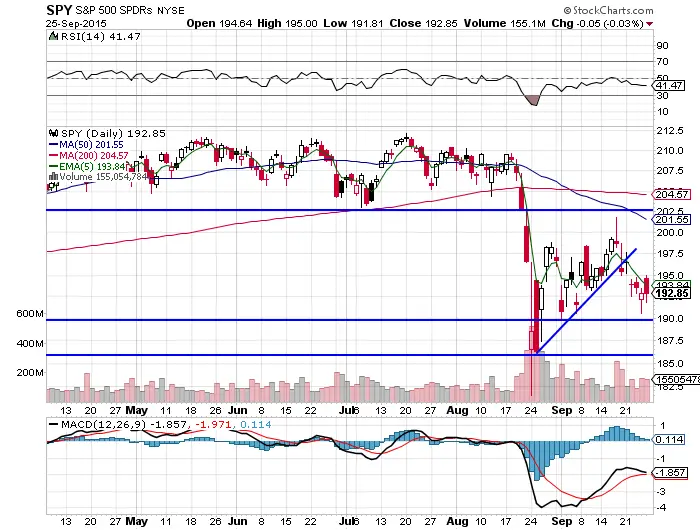Click 'Sep' on the price chart date axis

click(x=562, y=410)
